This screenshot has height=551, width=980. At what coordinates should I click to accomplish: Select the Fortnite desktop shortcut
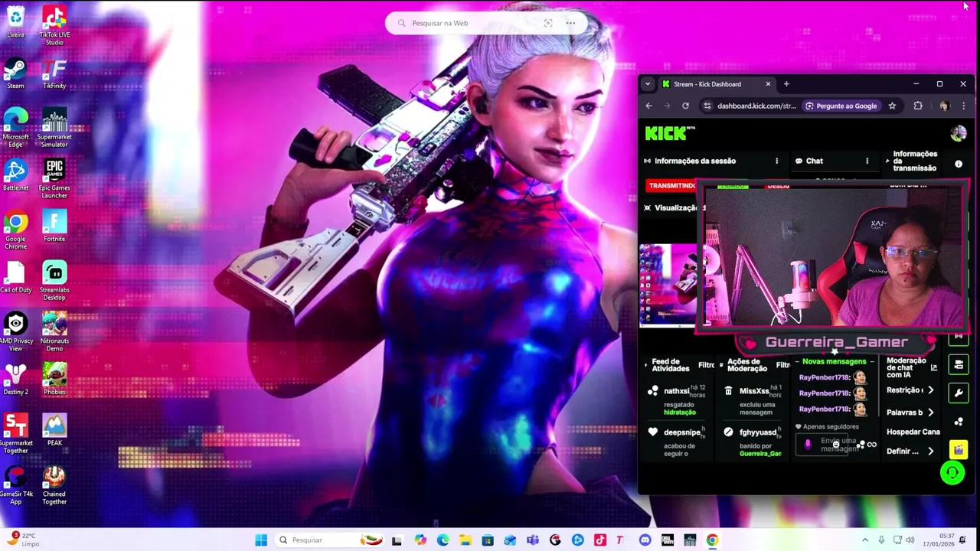(x=54, y=227)
